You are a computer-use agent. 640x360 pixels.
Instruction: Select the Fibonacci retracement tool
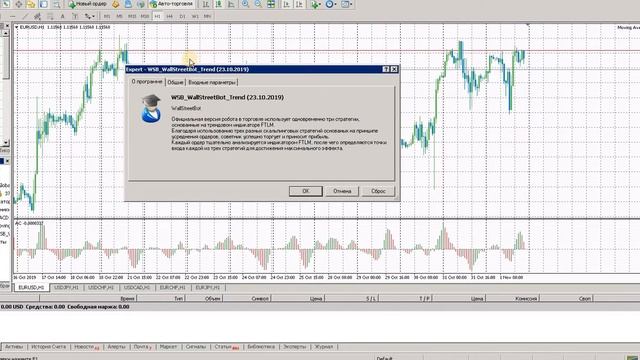[x=50, y=16]
